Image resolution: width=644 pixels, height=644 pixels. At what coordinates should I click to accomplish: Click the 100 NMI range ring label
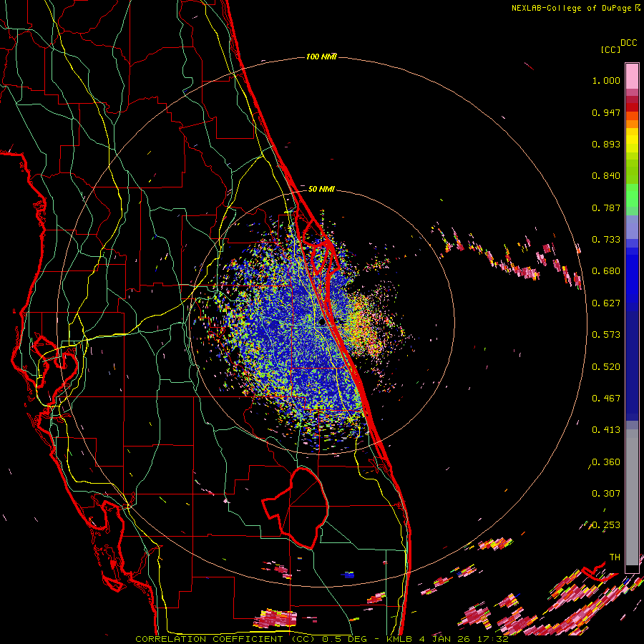(x=321, y=57)
